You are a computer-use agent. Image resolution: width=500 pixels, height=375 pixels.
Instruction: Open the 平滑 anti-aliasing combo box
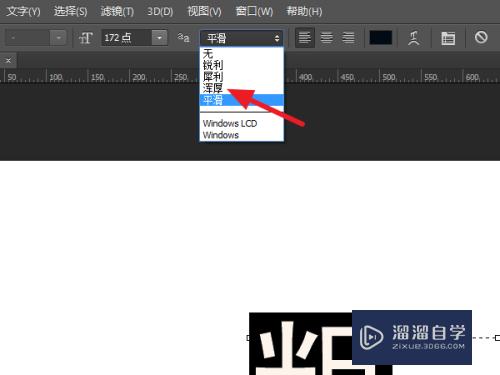click(x=242, y=38)
